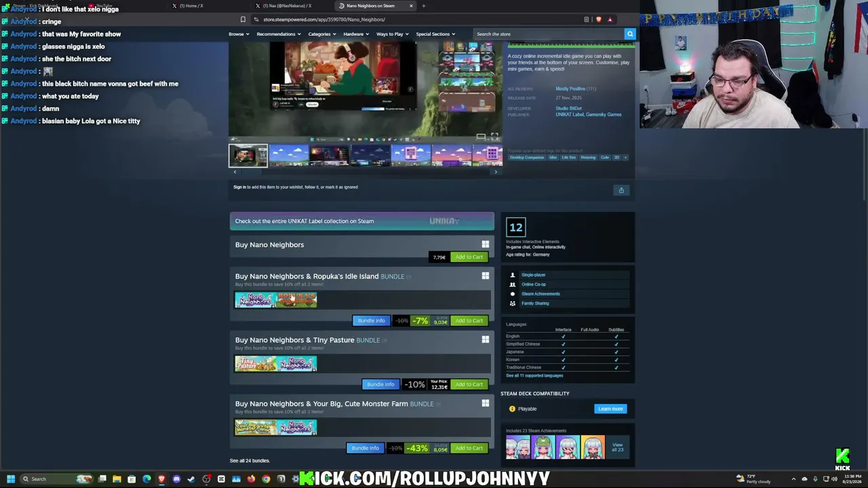The width and height of the screenshot is (868, 488).
Task: Open OBS Studio from the taskbar
Action: pyautogui.click(x=206, y=479)
